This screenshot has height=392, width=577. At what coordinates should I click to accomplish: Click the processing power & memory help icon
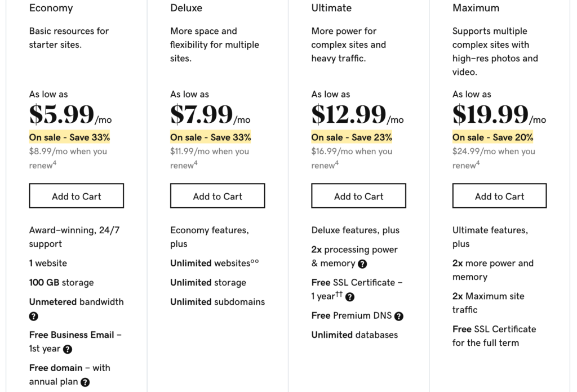[x=362, y=264]
